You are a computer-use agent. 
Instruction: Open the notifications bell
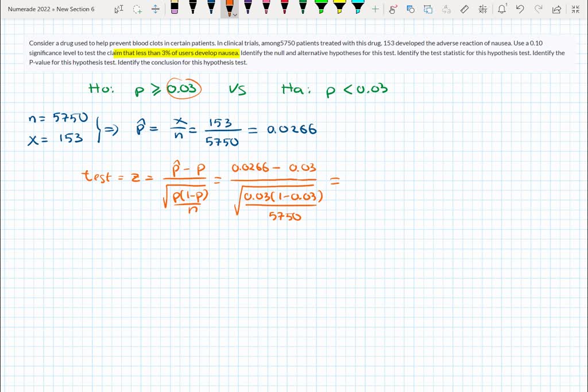[502, 9]
